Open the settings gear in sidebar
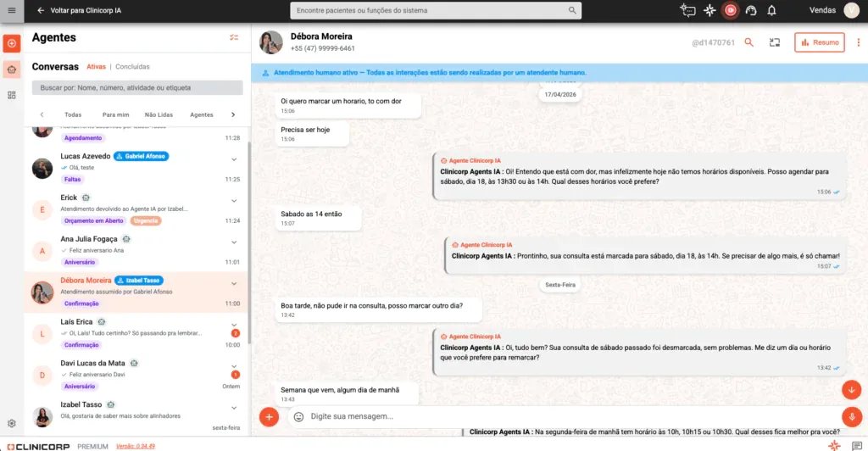The height and width of the screenshot is (451, 868). pos(12,423)
